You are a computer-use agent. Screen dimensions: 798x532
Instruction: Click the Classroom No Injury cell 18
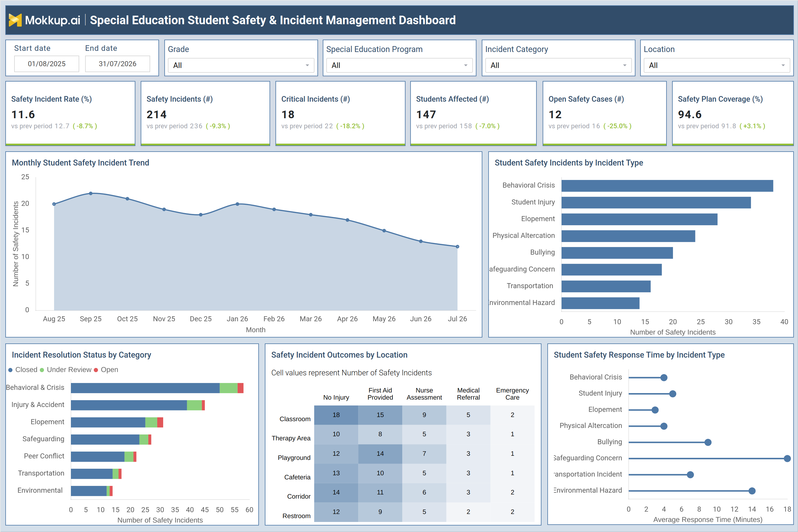point(336,415)
